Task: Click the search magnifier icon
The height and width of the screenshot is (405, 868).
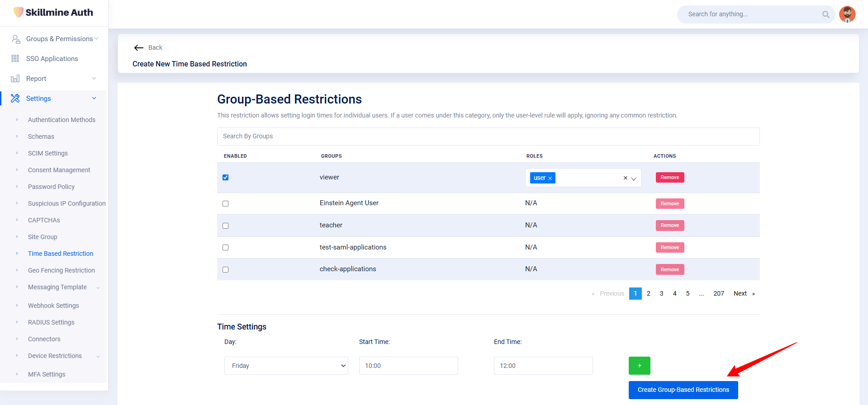Action: pyautogui.click(x=825, y=14)
